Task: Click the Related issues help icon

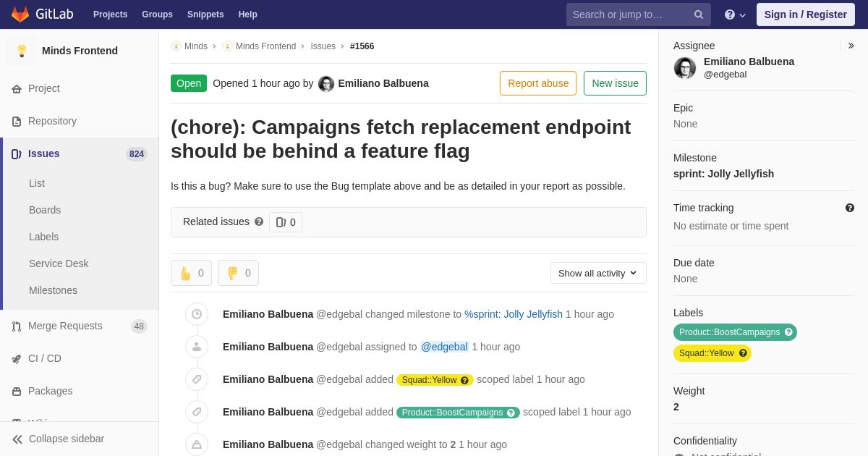Action: pos(259,221)
